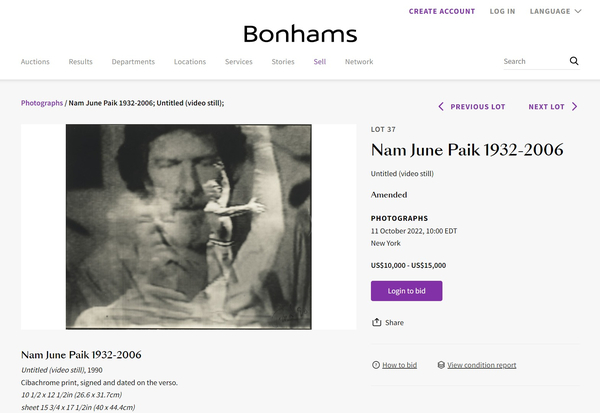Screen dimensions: 600x413
Task: Click the Sell navigation link
Action: [x=320, y=62]
